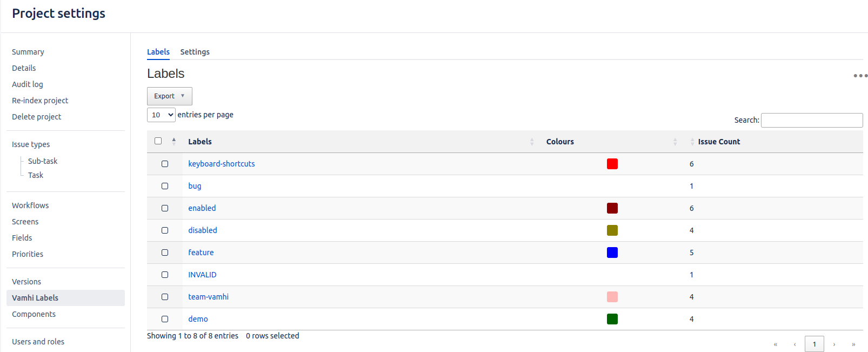Open the Export dropdown button

169,96
